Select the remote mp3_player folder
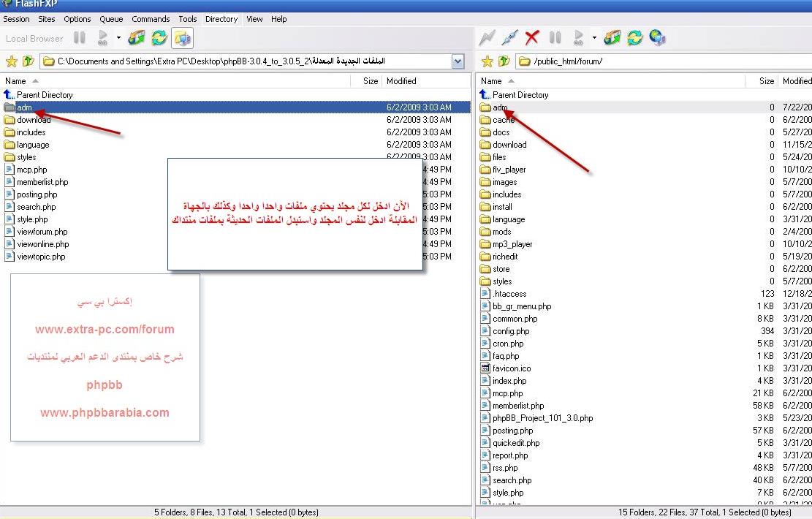812x519 pixels. 506,244
